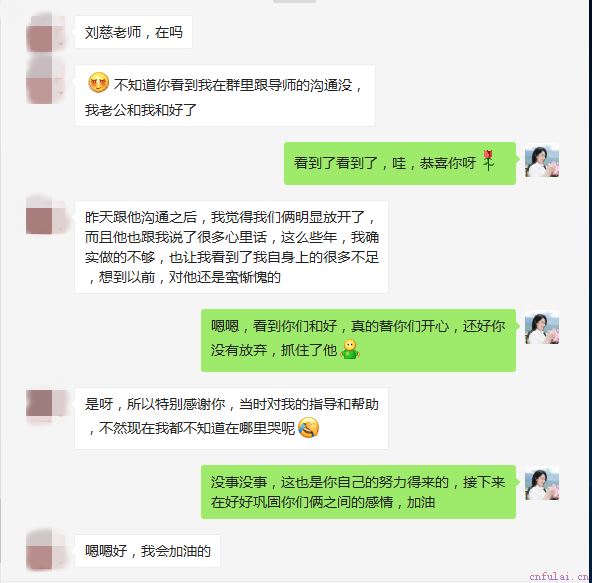The width and height of the screenshot is (592, 583).
Task: Select the 我老公和我和好了 message bubble
Action: 225,96
